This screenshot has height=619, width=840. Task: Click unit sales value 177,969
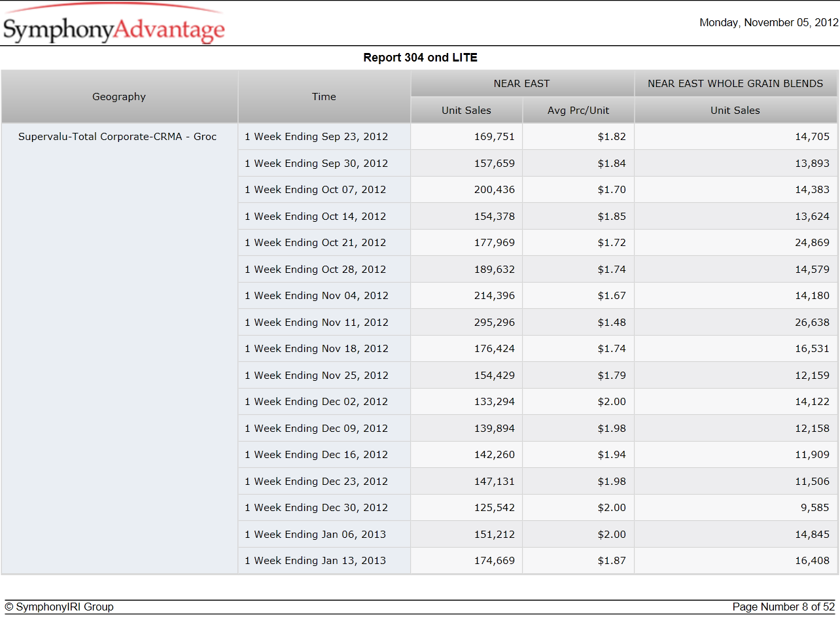[495, 243]
